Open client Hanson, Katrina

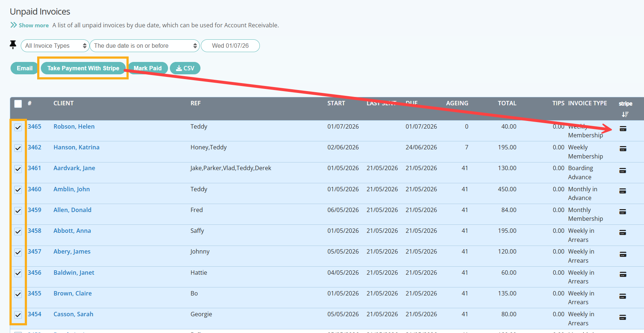click(x=77, y=147)
